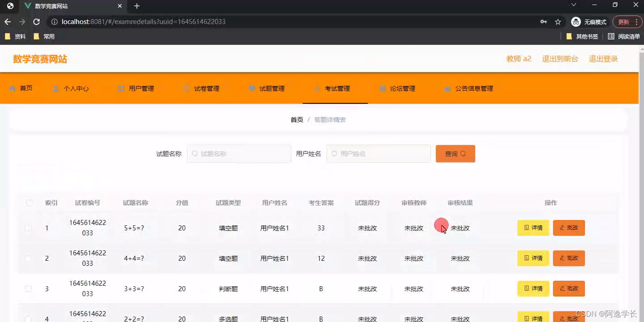Image resolution: width=644 pixels, height=322 pixels.
Task: Open a new browser tab
Action: (137, 6)
